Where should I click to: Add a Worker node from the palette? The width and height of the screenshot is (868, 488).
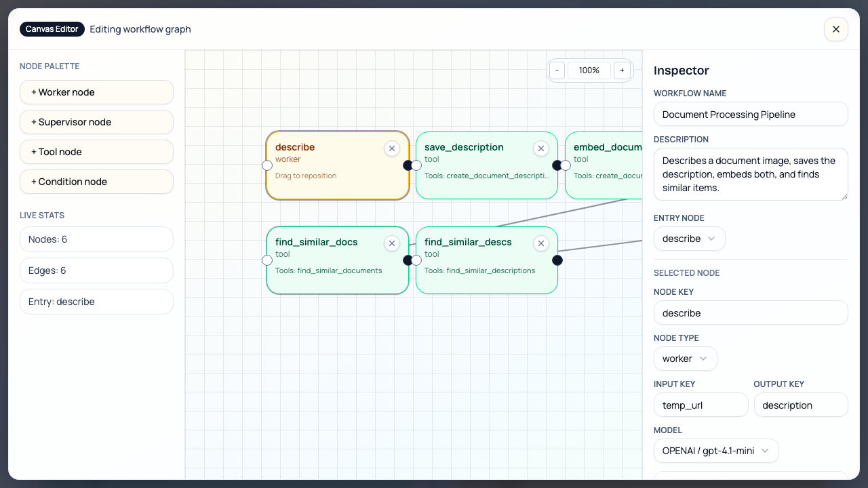click(x=96, y=92)
